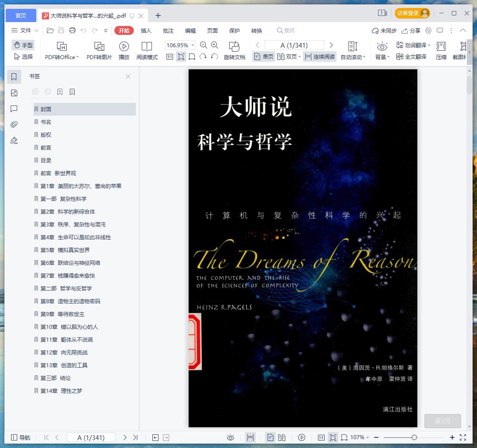Click 访客登录 guest login button
The width and height of the screenshot is (477, 448).
coord(412,13)
